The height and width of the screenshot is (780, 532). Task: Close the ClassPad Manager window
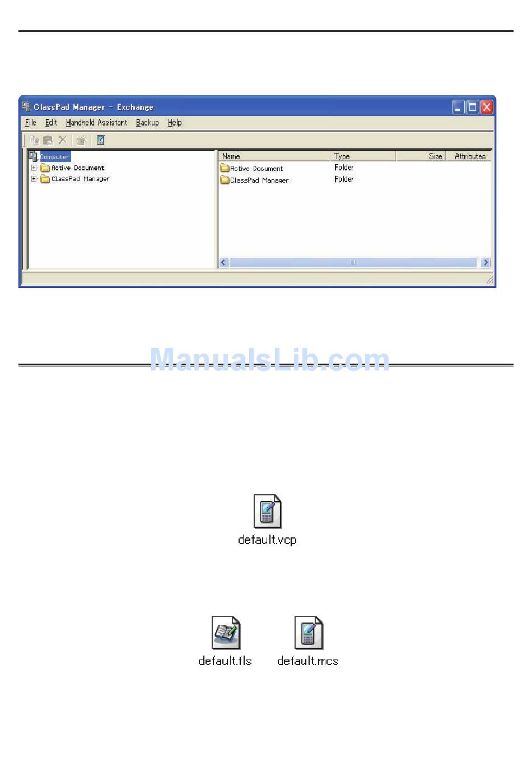[487, 107]
